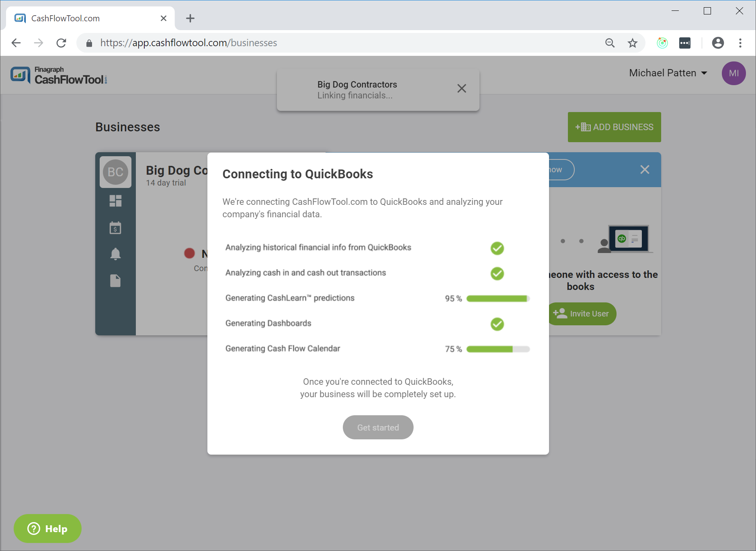
Task: Open the zoom magnifier in address bar
Action: click(610, 43)
